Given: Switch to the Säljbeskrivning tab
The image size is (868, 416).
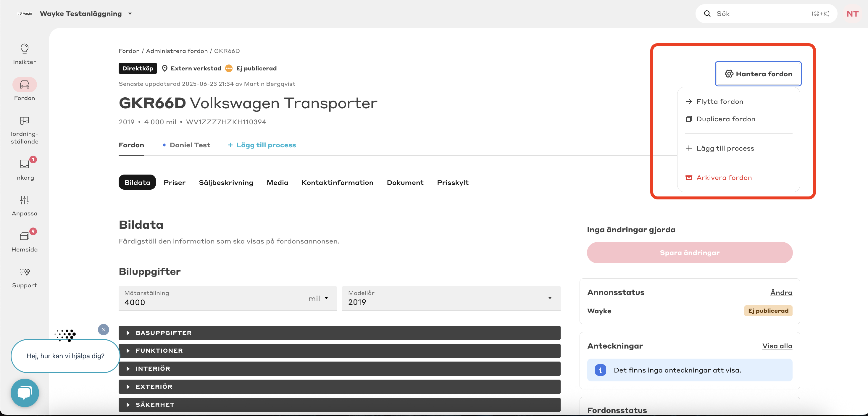Looking at the screenshot, I should 226,182.
